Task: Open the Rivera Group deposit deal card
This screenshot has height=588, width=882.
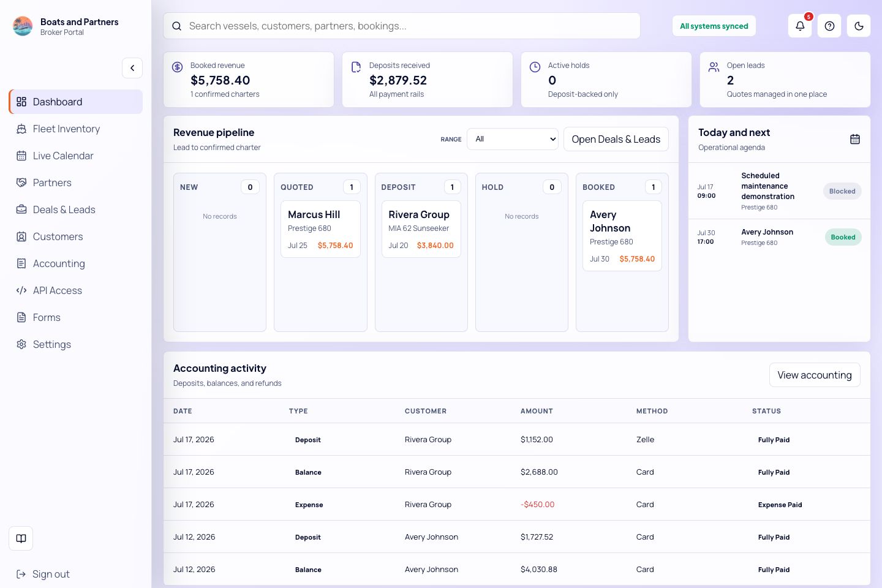Action: [x=421, y=229]
